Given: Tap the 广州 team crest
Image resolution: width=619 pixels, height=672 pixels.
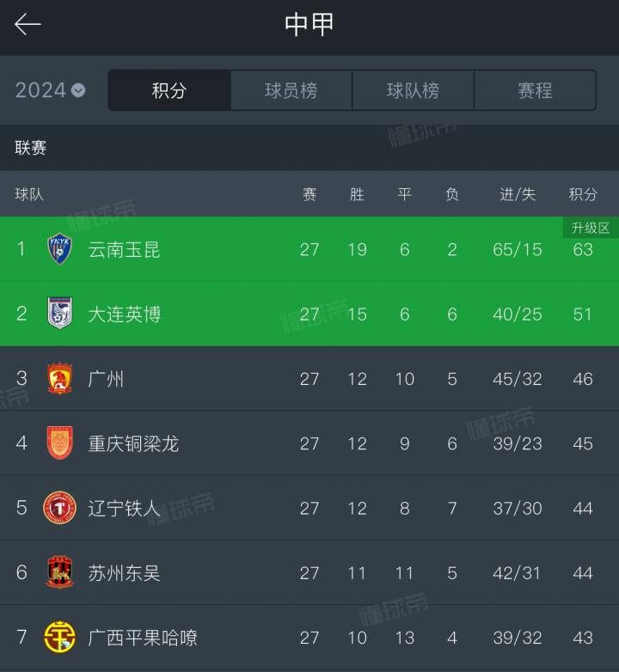Looking at the screenshot, I should [x=59, y=379].
